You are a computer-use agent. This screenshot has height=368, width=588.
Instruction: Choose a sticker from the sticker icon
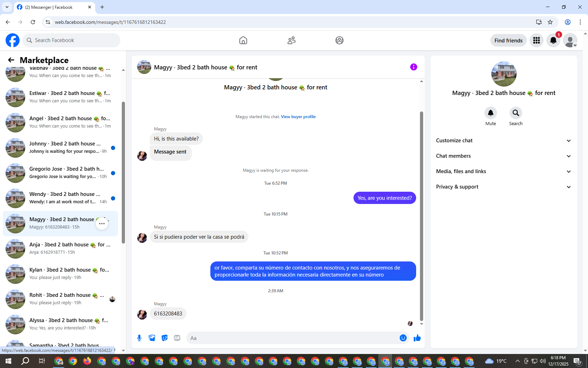tap(164, 338)
